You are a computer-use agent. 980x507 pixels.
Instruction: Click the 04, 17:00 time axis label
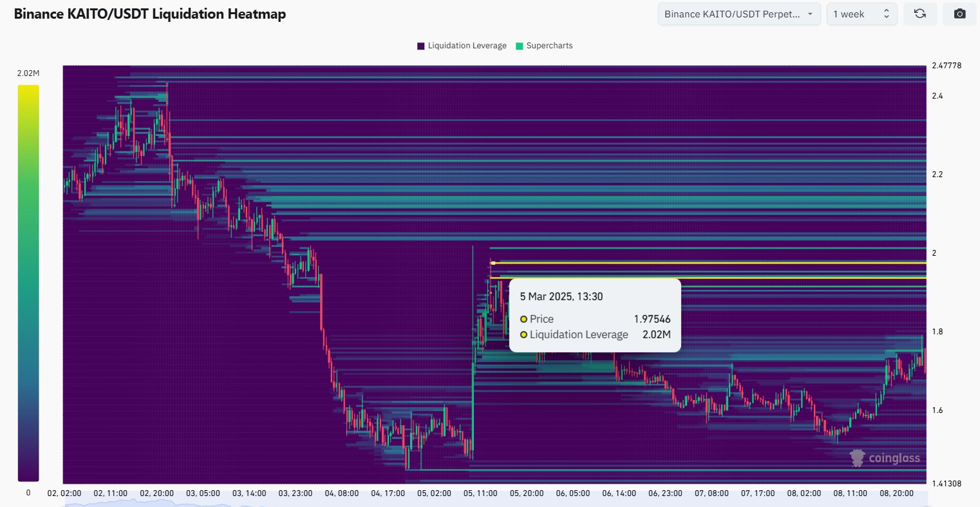[388, 493]
